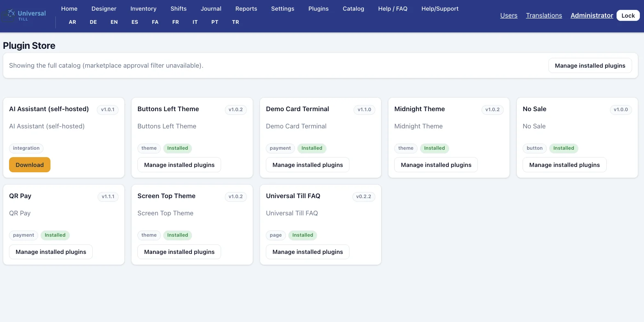Manage installed plugins on Demo Card Terminal card
Screen dimensions: 644x322
308,165
